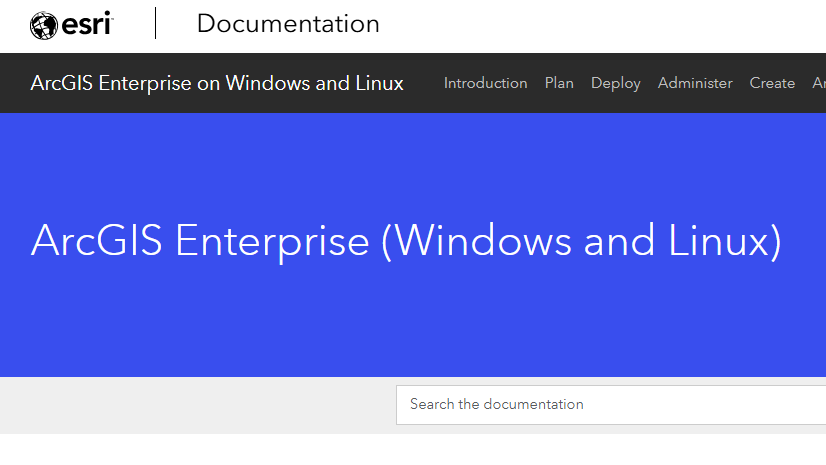Select the Deploy menu item
The height and width of the screenshot is (465, 826).
(615, 83)
